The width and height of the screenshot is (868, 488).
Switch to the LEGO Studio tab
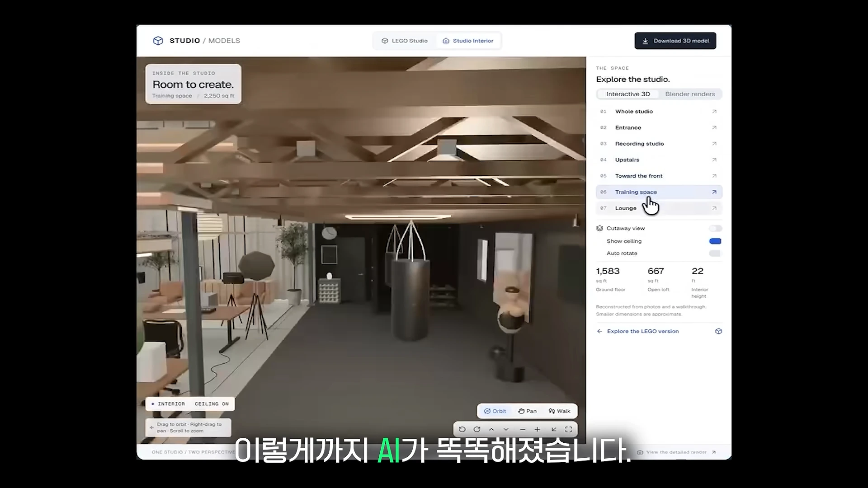point(405,41)
